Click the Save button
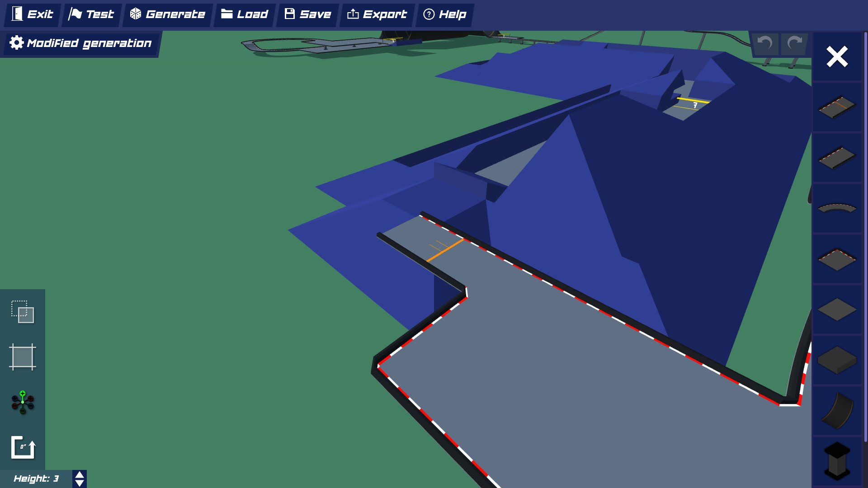Image resolution: width=868 pixels, height=488 pixels. pyautogui.click(x=307, y=14)
